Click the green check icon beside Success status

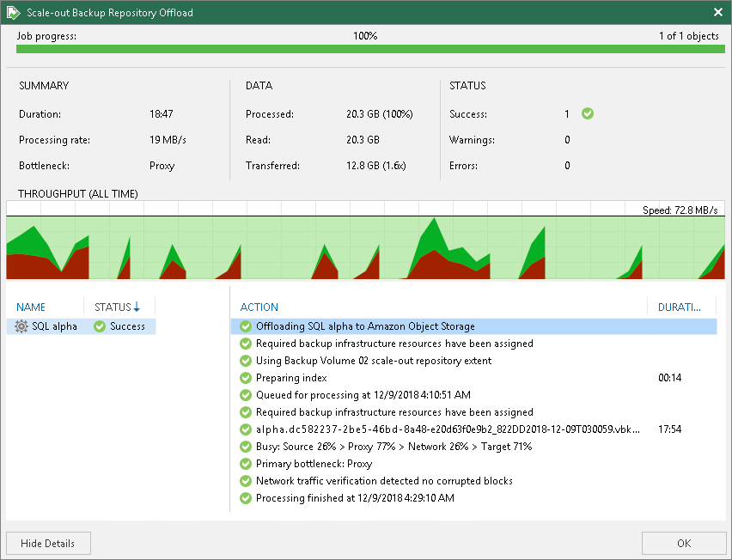point(100,326)
